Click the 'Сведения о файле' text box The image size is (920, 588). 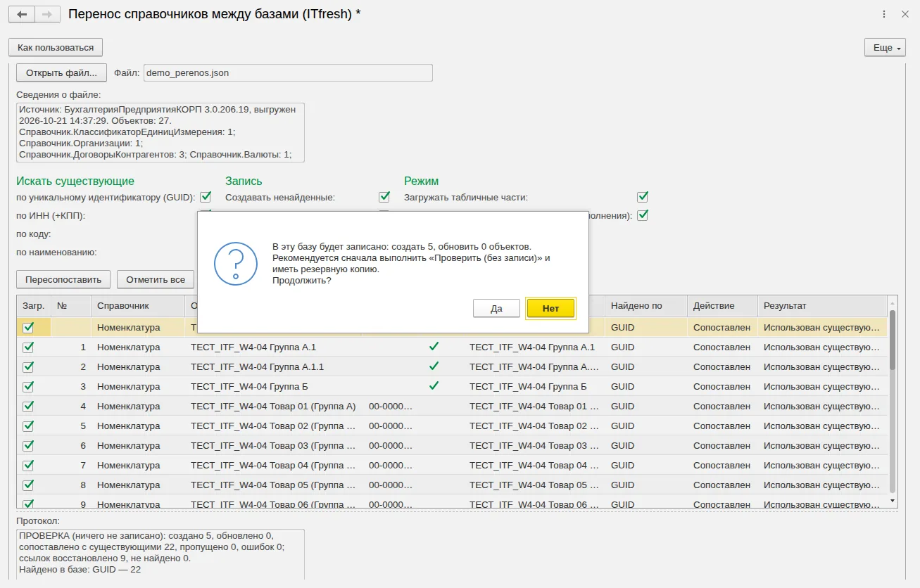[160, 132]
